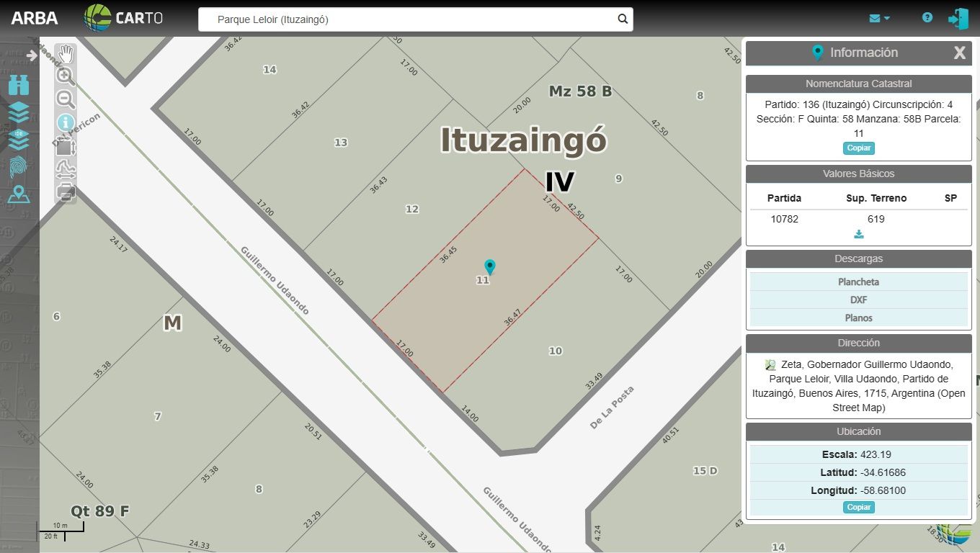
Task: Open the map location pin panel
Action: pos(19,194)
